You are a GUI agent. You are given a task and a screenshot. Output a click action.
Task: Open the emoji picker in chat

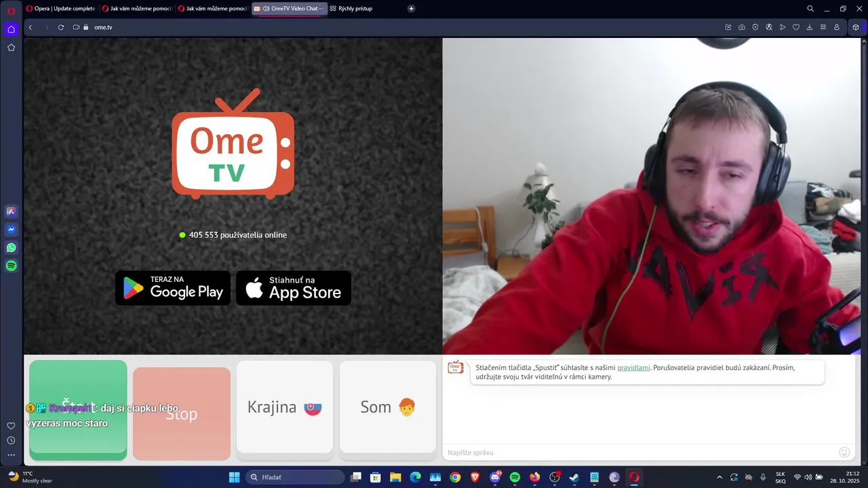[x=844, y=452]
